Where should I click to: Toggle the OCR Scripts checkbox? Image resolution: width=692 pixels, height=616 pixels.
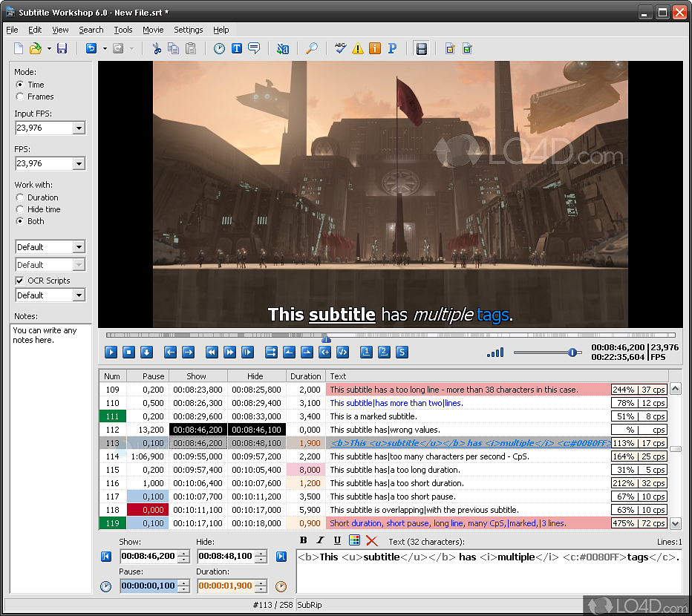(20, 281)
